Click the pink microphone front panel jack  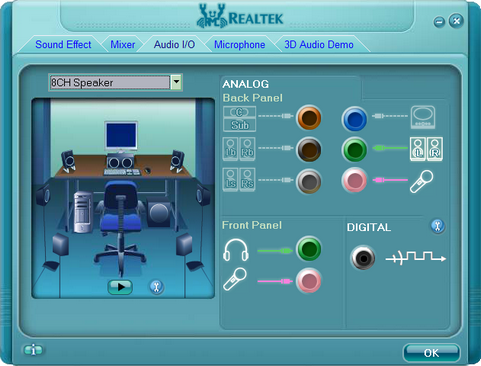tap(309, 281)
